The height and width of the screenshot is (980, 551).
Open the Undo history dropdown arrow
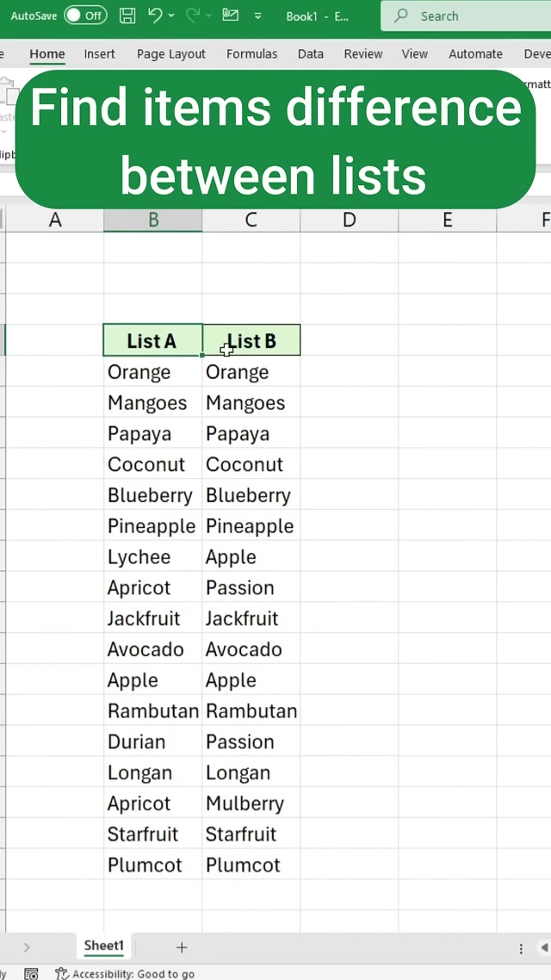pyautogui.click(x=172, y=16)
